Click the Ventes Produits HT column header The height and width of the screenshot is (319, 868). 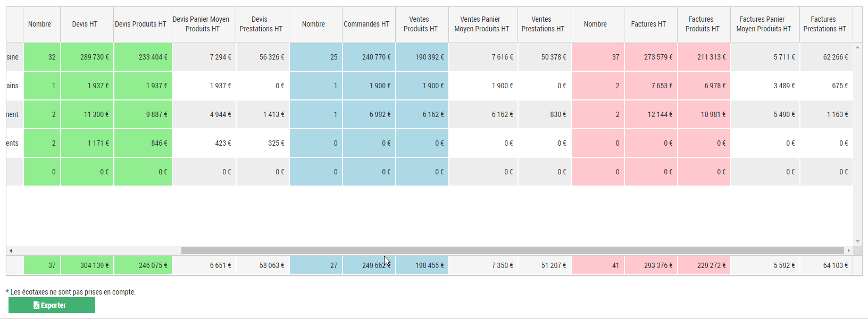click(x=420, y=24)
